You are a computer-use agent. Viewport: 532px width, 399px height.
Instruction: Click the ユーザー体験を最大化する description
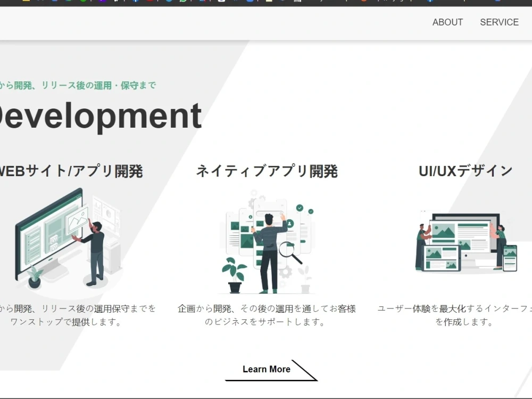(455, 315)
